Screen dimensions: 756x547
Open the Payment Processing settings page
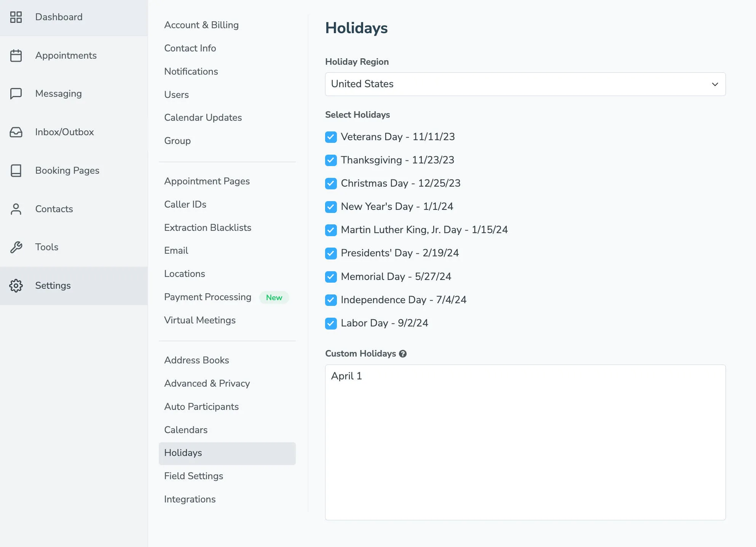(x=207, y=297)
